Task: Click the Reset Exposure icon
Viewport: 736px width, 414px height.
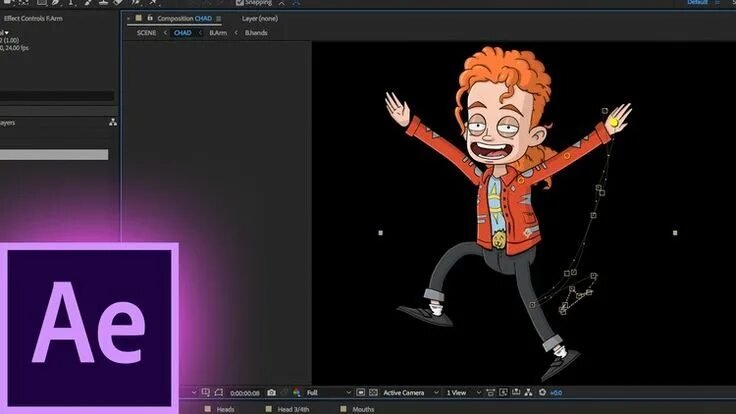Action: 542,392
